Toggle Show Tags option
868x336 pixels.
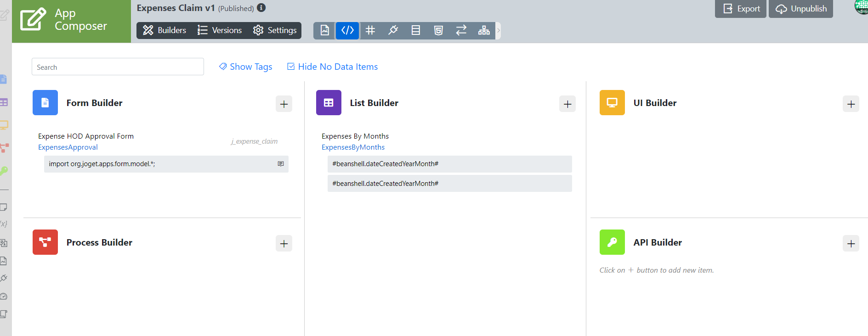[245, 67]
